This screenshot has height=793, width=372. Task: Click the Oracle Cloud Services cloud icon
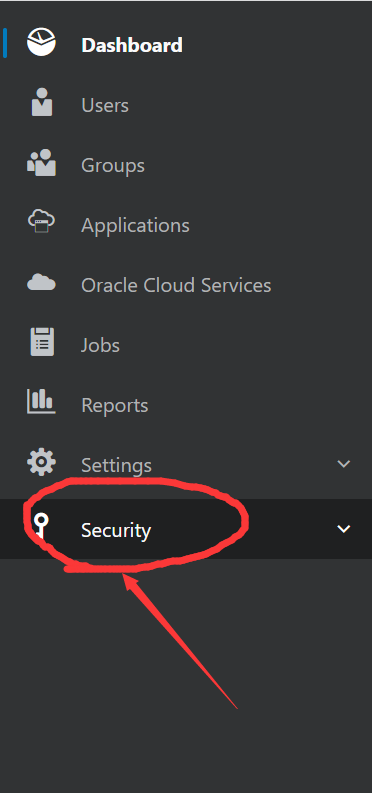41,282
